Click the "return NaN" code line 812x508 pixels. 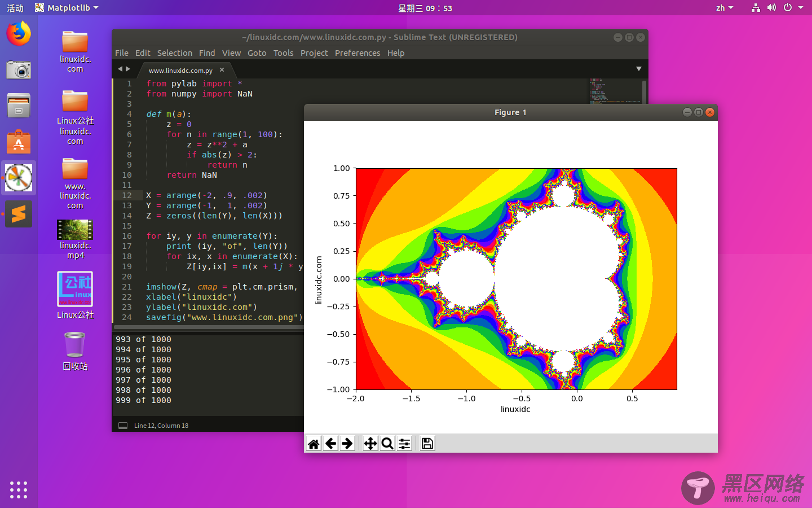[192, 175]
